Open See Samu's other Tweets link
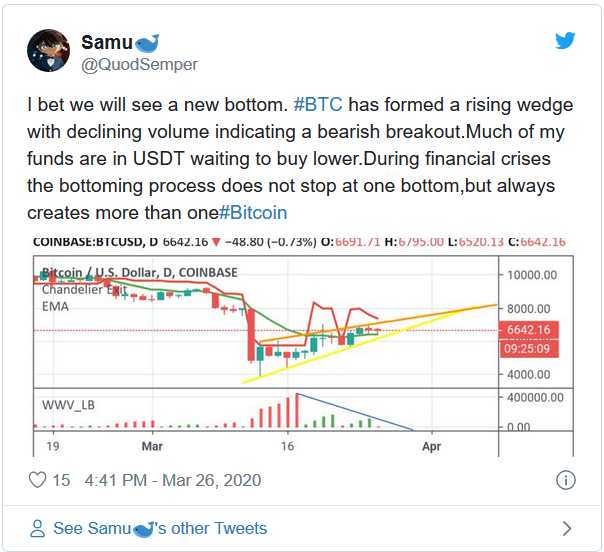This screenshot has height=552, width=604. (x=160, y=528)
